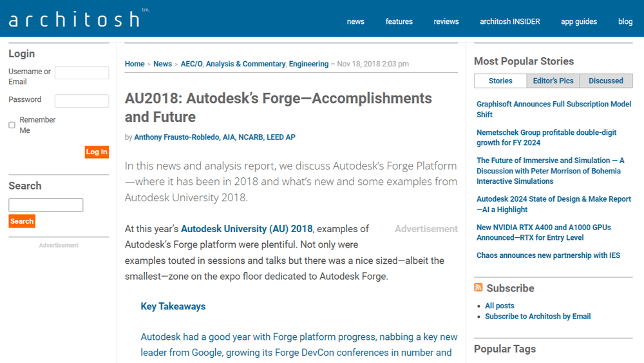Open the Autodesk University (AU) 2018 link
Image resolution: width=644 pixels, height=363 pixels.
(247, 229)
